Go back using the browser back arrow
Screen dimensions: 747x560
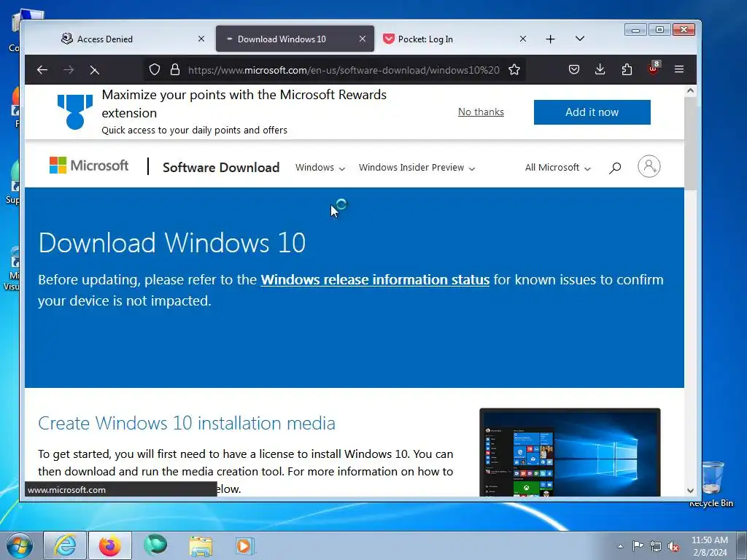tap(42, 70)
